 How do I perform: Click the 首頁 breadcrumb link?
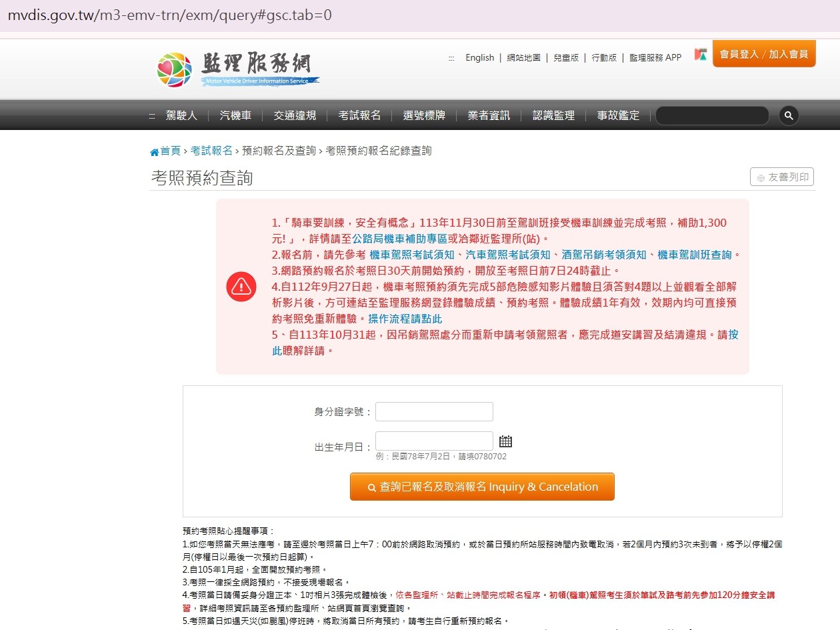tap(170, 151)
